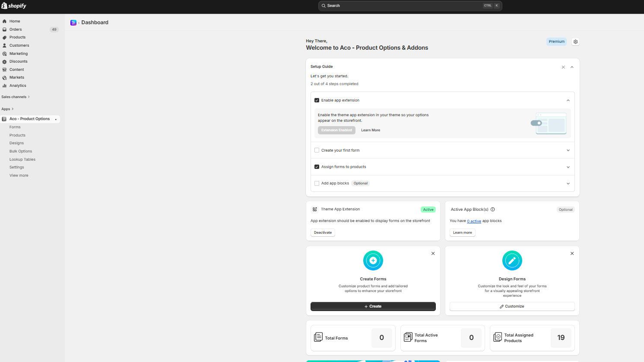The image size is (644, 362).
Task: Click the Shopify logo in top bar
Action: [x=14, y=6]
